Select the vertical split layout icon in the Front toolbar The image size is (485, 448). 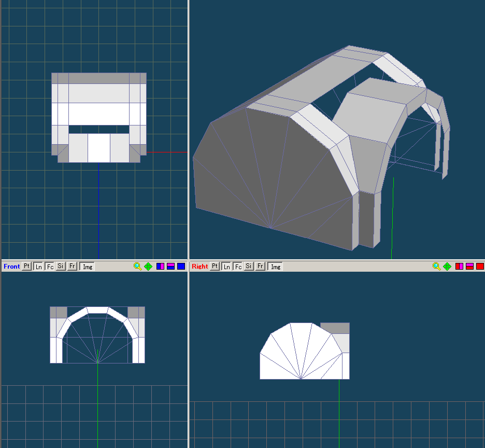161,267
